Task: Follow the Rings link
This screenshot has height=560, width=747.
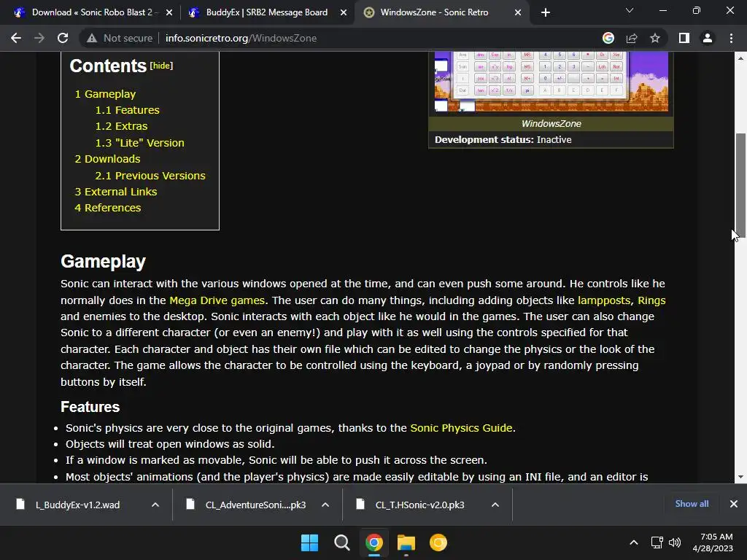Action: point(651,300)
